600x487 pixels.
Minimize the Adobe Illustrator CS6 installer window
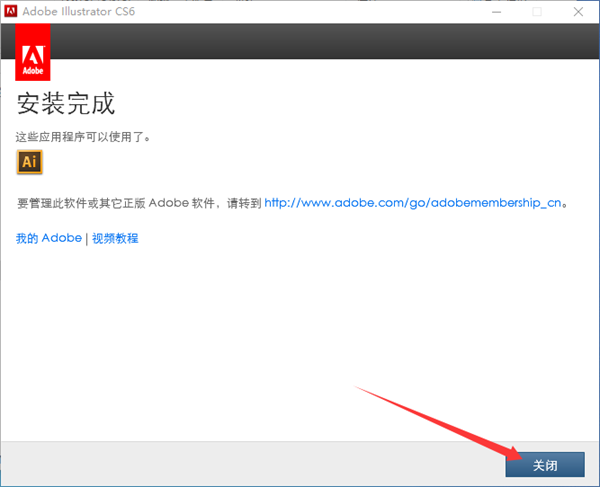497,12
